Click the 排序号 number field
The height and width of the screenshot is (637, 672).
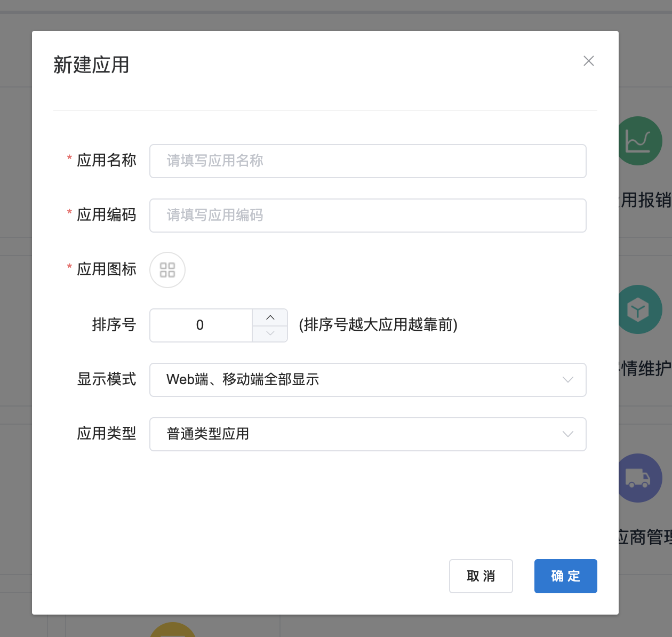(201, 325)
